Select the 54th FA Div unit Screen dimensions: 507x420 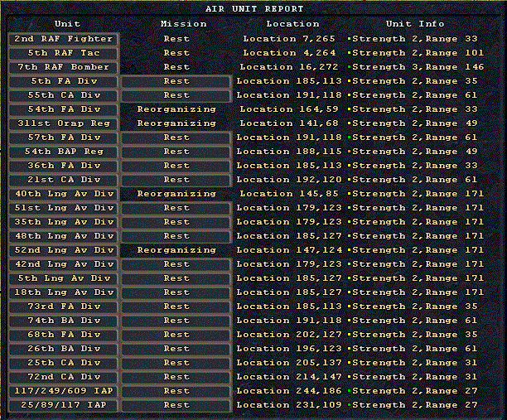pos(64,109)
